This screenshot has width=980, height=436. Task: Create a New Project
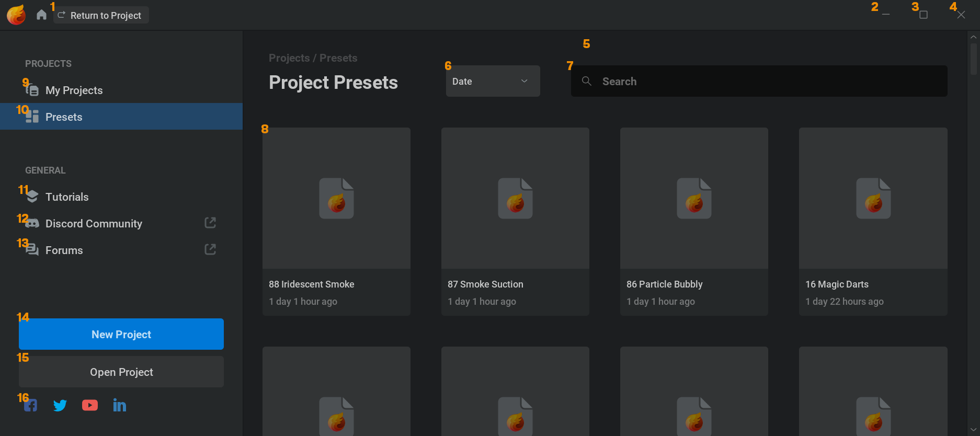[x=121, y=334]
